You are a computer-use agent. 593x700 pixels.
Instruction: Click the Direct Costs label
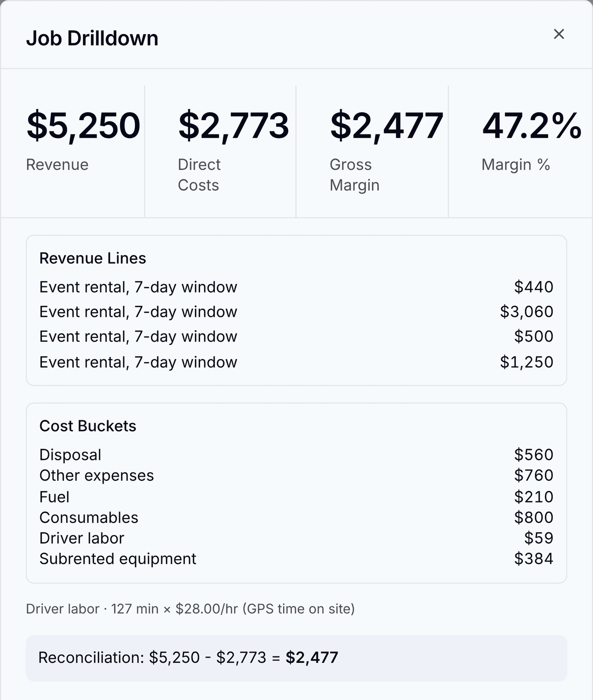click(x=199, y=175)
